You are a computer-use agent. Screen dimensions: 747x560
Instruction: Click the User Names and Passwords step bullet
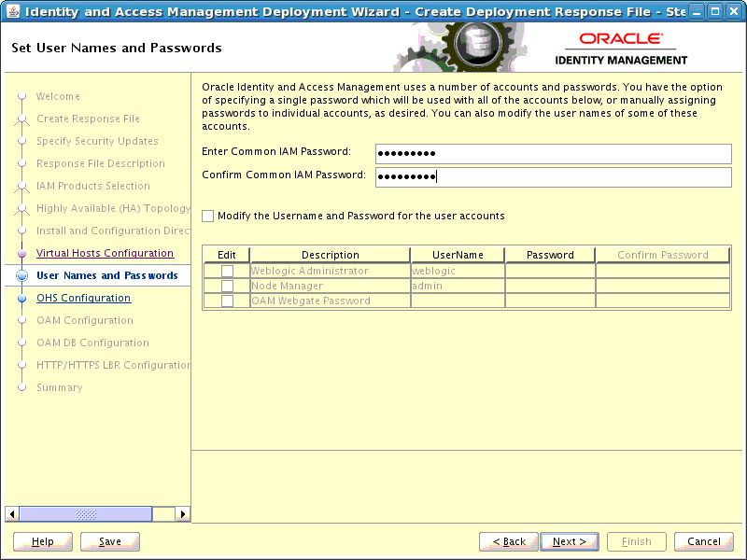click(21, 275)
